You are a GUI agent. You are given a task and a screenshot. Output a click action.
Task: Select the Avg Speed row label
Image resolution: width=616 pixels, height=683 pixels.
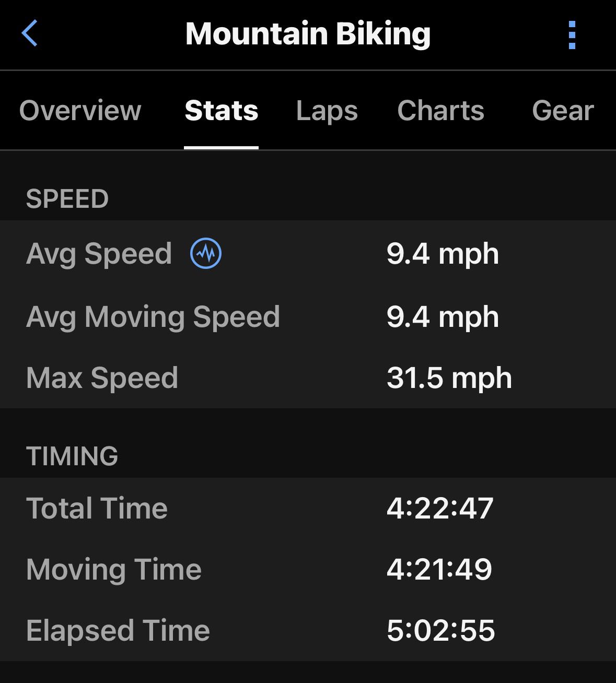point(99,254)
